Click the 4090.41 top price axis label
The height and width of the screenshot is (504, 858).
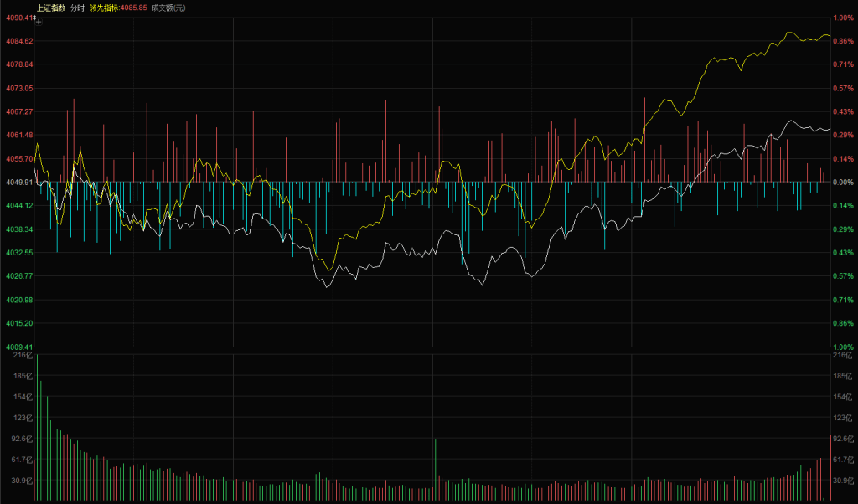(18, 18)
